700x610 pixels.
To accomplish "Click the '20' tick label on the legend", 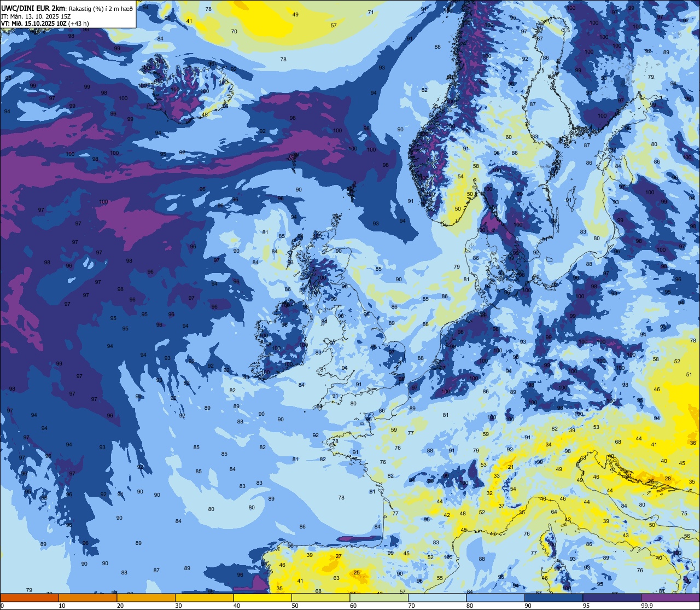I will (x=120, y=606).
